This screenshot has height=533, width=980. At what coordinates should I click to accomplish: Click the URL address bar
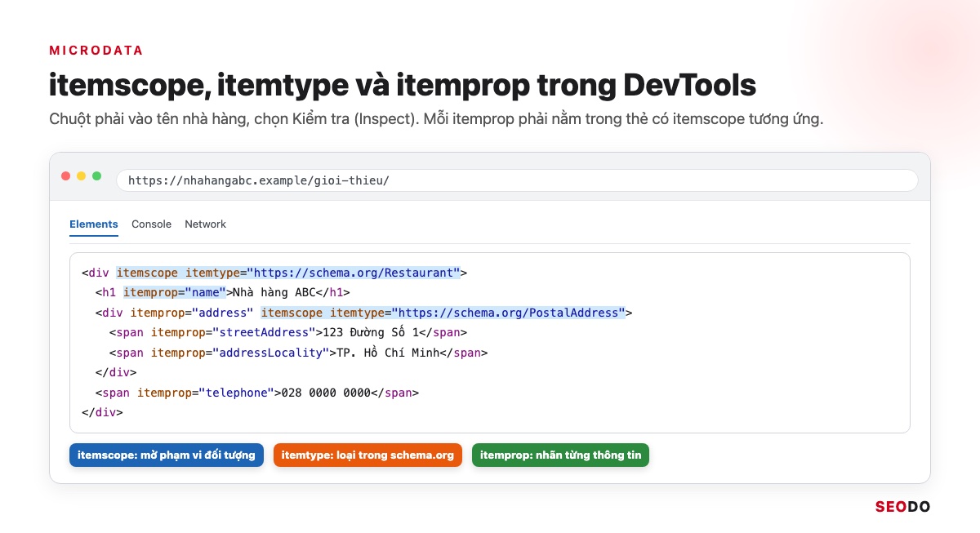click(x=517, y=180)
